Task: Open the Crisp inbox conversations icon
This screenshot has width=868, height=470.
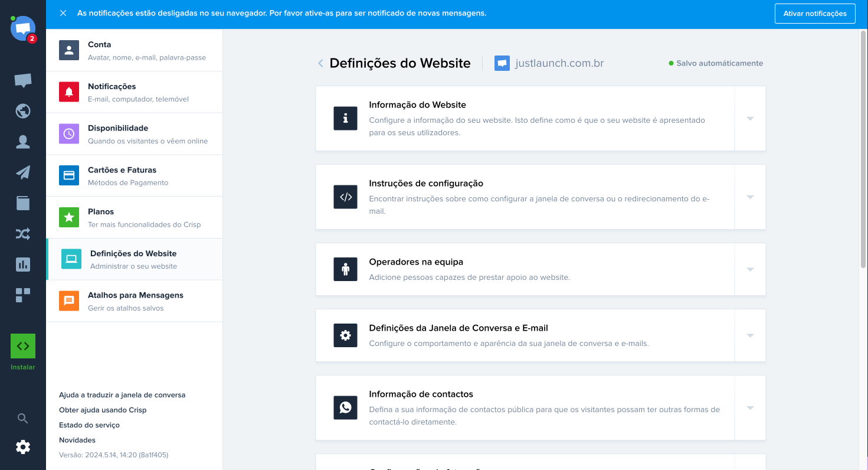Action: click(23, 81)
